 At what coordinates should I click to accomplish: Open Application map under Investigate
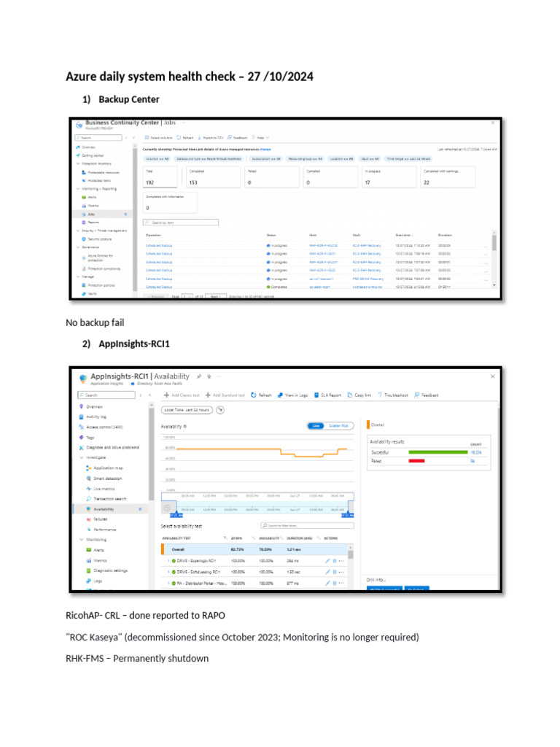108,468
